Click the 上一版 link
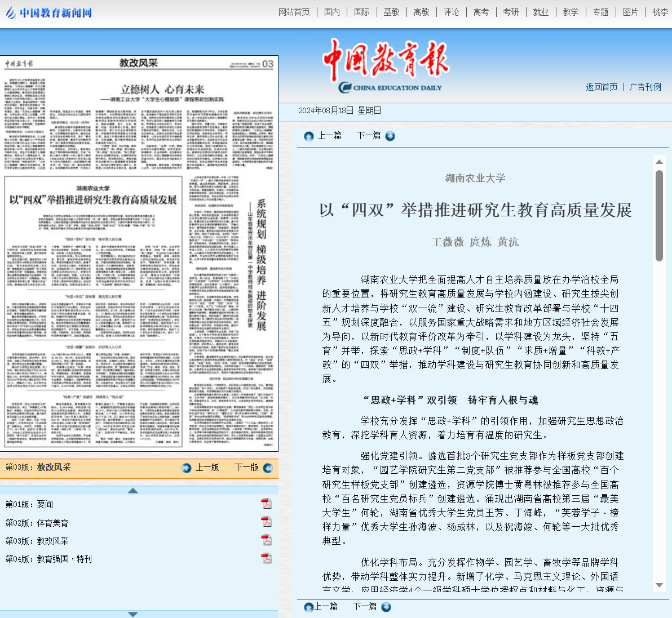Image resolution: width=672 pixels, height=618 pixels. (x=207, y=467)
